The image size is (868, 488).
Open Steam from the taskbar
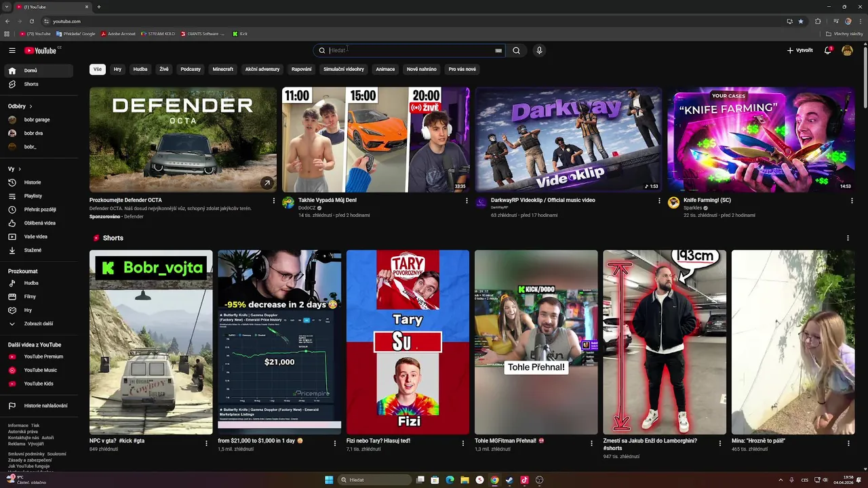[x=509, y=480]
